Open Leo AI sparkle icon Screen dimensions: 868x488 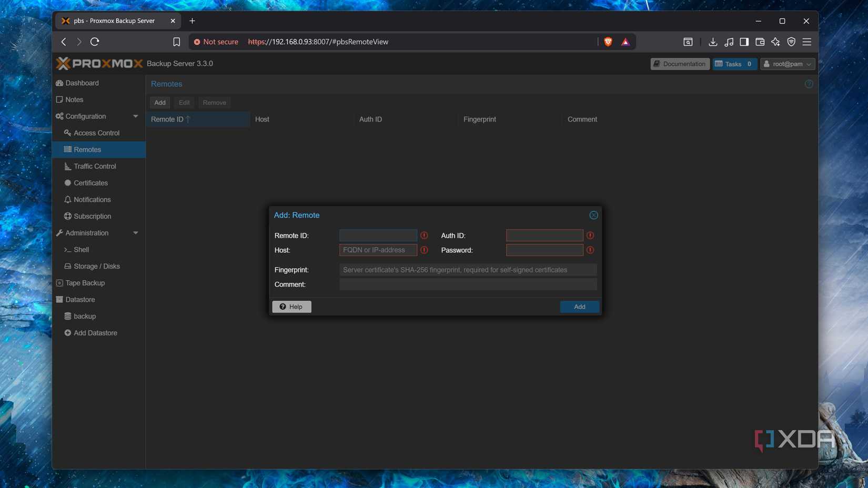775,42
